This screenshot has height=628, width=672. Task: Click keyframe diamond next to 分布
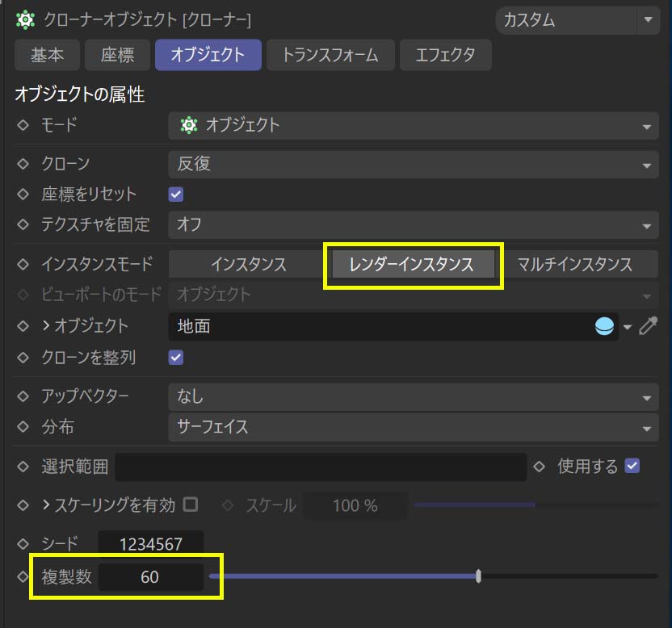23,427
